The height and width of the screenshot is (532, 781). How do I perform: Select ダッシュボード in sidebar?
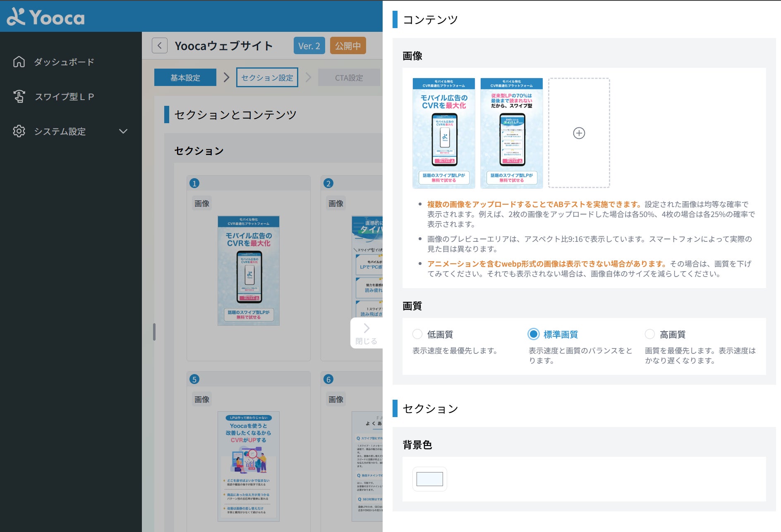(x=64, y=62)
